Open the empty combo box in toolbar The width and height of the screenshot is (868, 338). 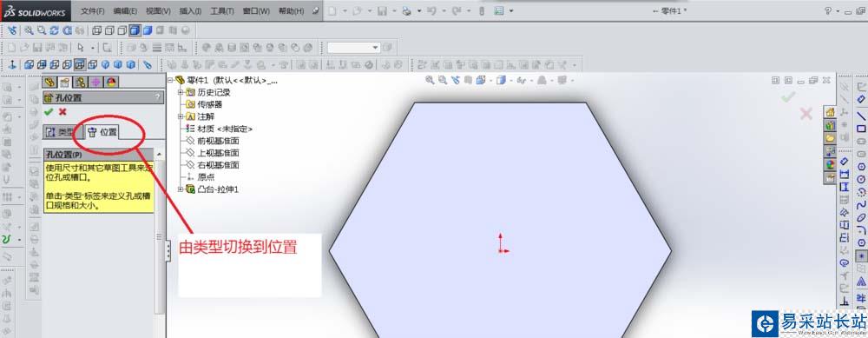click(353, 48)
